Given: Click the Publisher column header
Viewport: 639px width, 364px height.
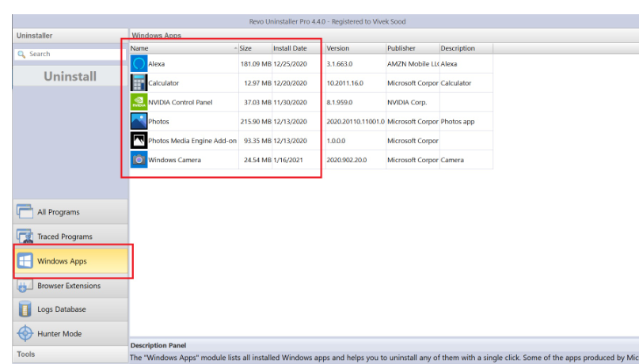Looking at the screenshot, I should pyautogui.click(x=411, y=48).
